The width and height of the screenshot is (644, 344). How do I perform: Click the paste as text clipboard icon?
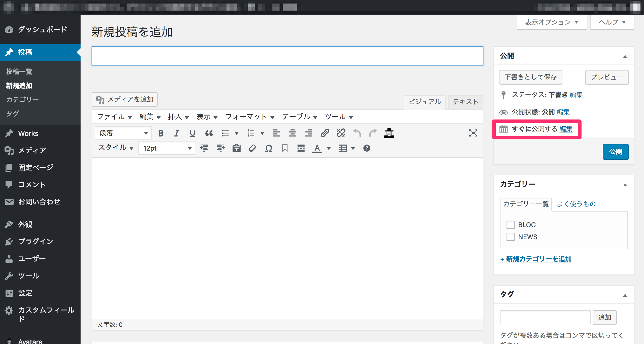[236, 148]
